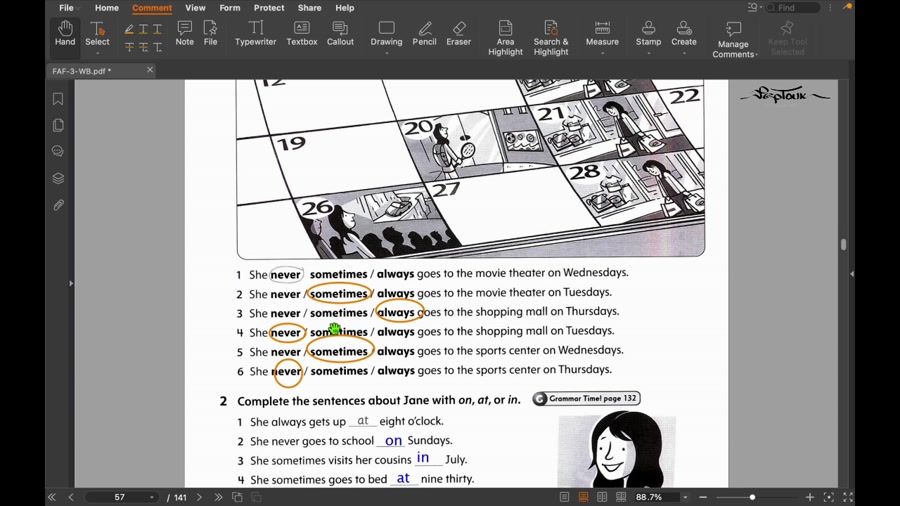Jump to the last page
The height and width of the screenshot is (506, 900).
click(218, 497)
